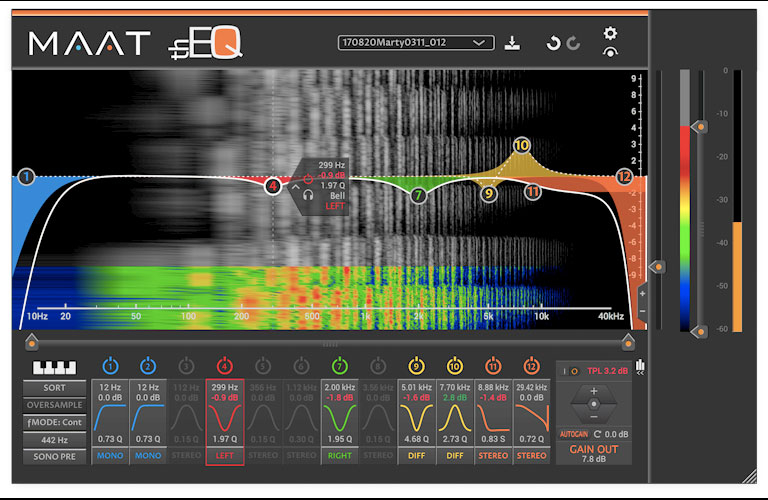The width and height of the screenshot is (768, 500).
Task: Open band 7 RIGHT channel mode selector
Action: 340,455
